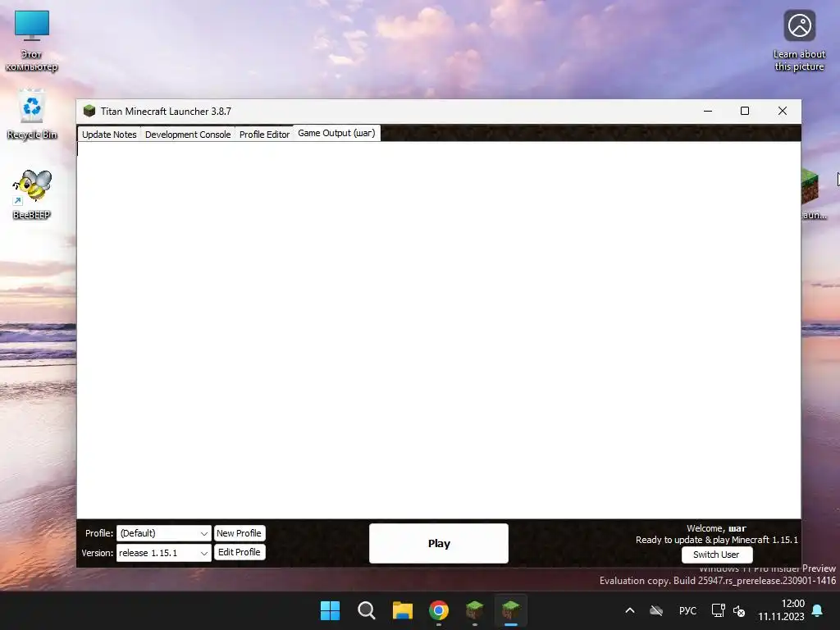Select the Этот компьютер desktop icon
This screenshot has width=840, height=630.
(32, 41)
